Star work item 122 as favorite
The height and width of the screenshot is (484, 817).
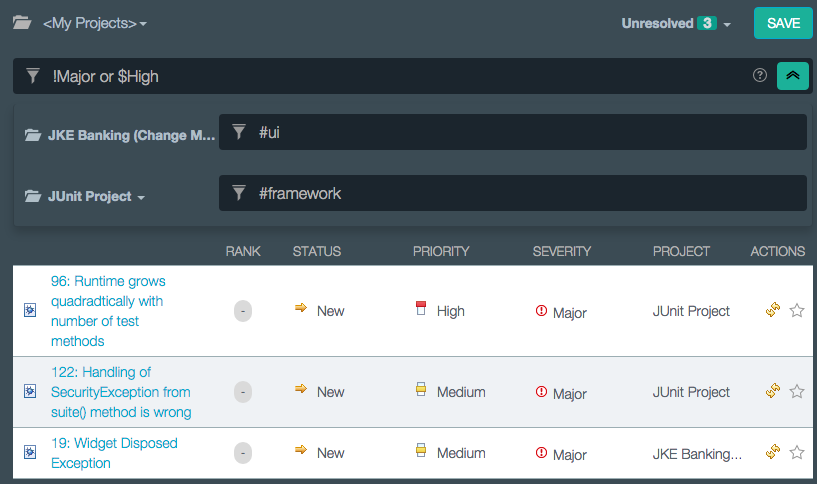pos(797,392)
